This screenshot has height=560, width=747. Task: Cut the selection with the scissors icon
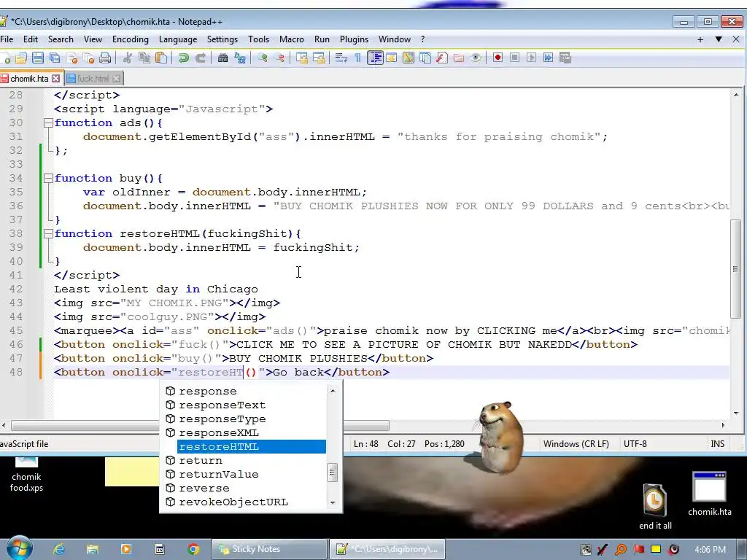(x=127, y=58)
